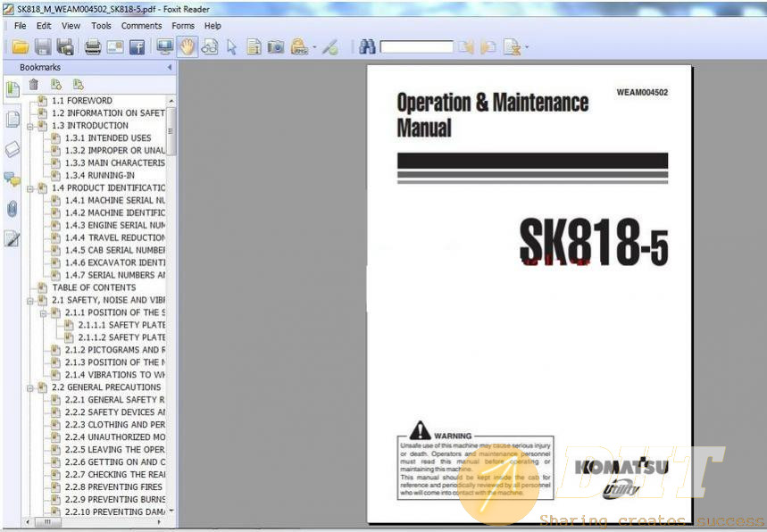Click the delete bookmark trash icon
Screen dimensions: 767x532
click(x=33, y=85)
